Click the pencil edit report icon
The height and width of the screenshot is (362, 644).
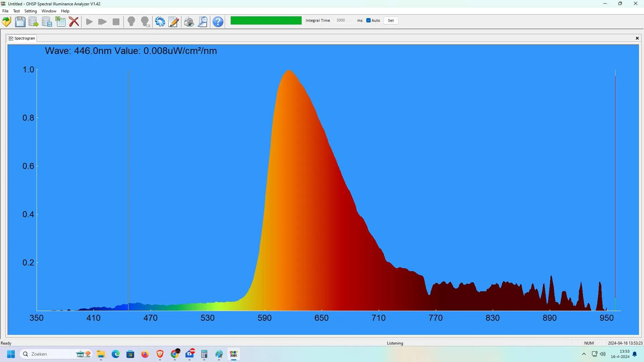pyautogui.click(x=173, y=22)
